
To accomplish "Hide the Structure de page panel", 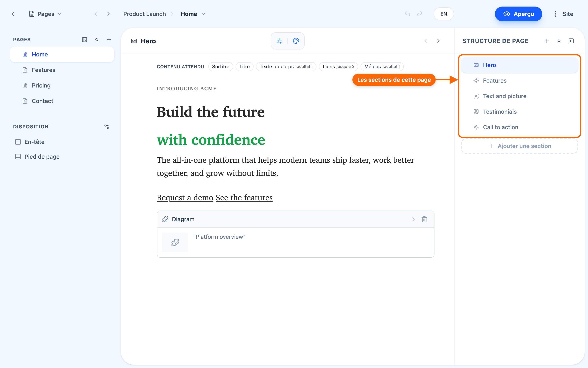I will pos(571,41).
